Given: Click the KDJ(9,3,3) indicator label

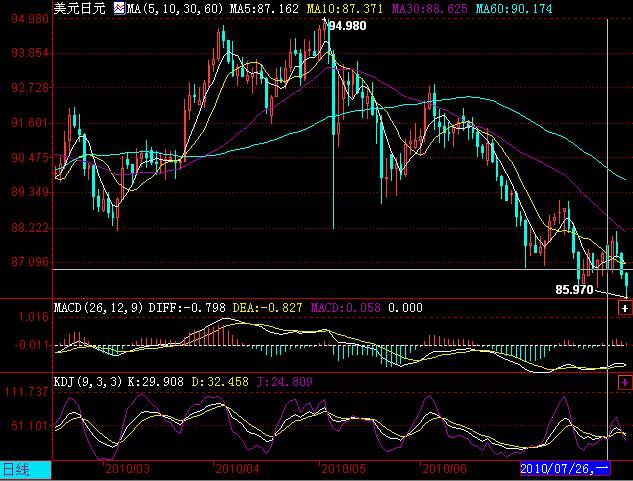Looking at the screenshot, I should (x=88, y=382).
